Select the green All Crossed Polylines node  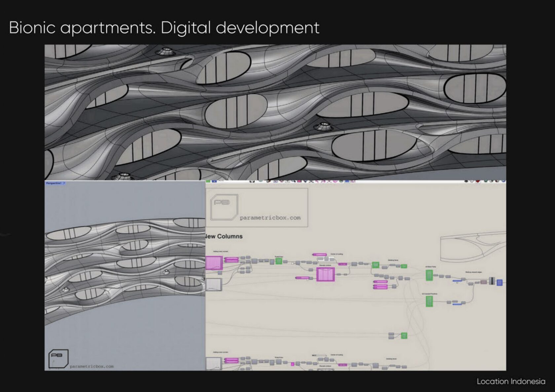coord(429,301)
